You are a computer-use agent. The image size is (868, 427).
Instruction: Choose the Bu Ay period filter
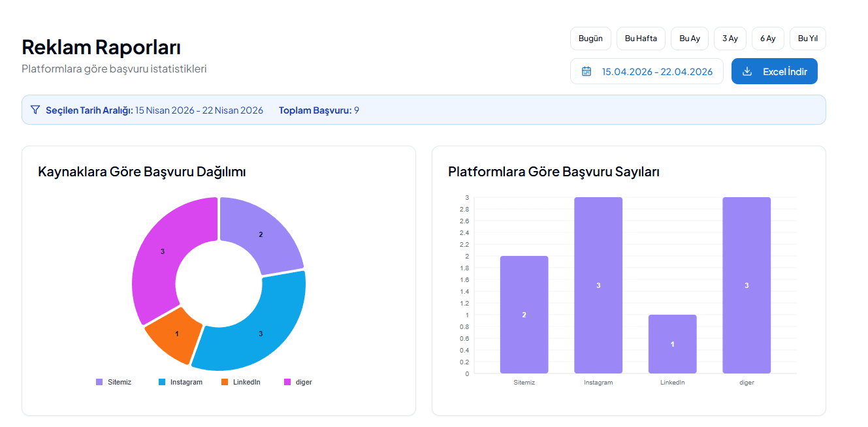[x=690, y=39]
